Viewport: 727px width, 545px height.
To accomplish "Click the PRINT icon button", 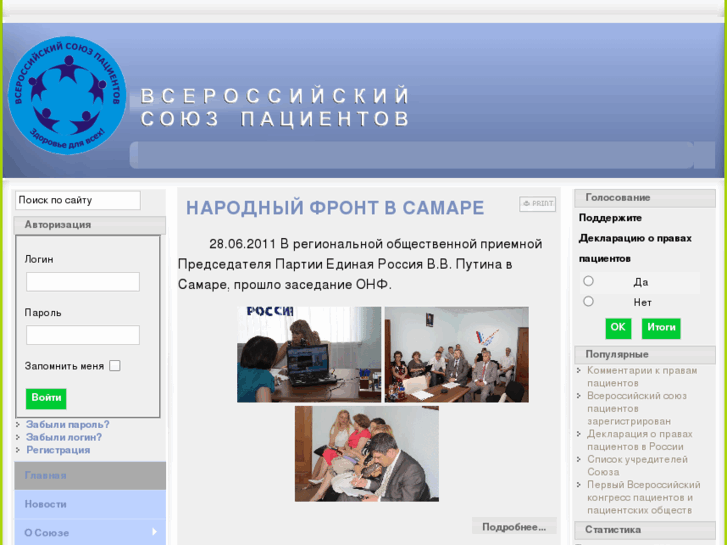I will coord(537,204).
